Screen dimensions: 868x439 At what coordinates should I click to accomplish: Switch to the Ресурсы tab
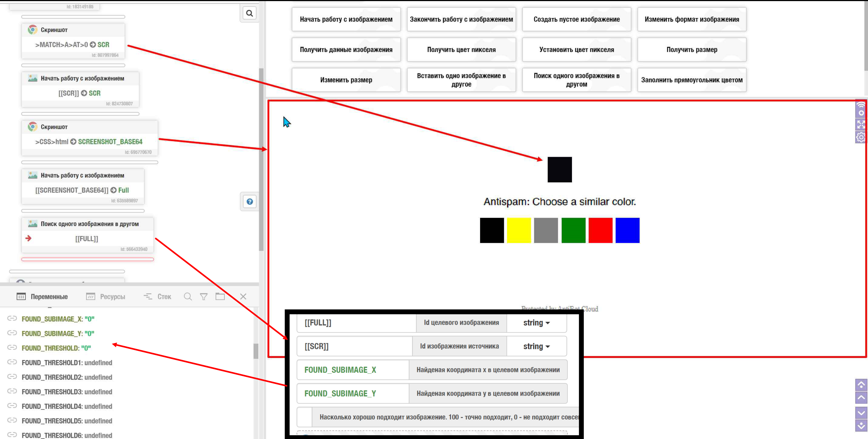(x=106, y=297)
